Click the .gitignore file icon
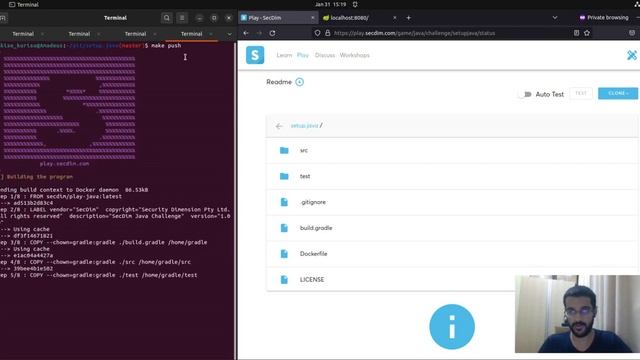This screenshot has width=640, height=360. [284, 202]
